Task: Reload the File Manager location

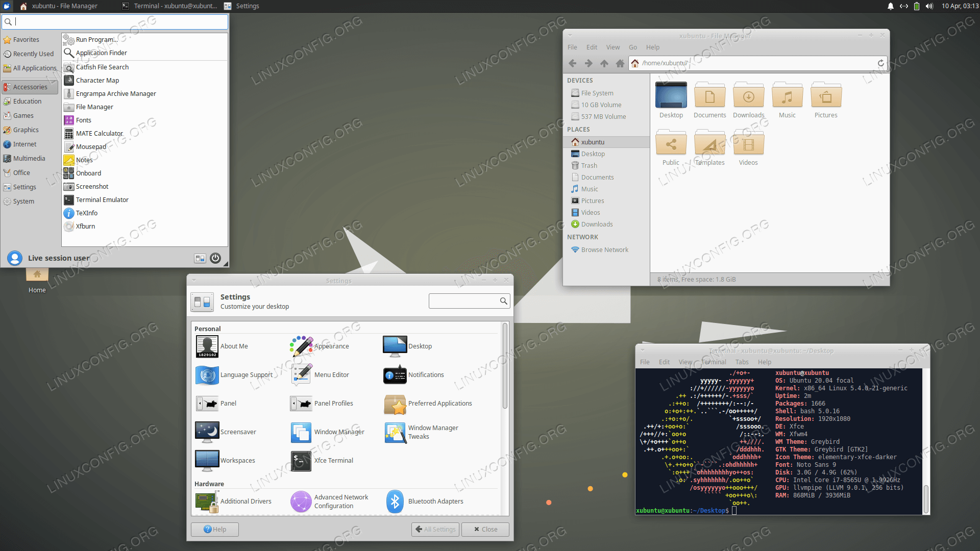Action: click(x=880, y=63)
